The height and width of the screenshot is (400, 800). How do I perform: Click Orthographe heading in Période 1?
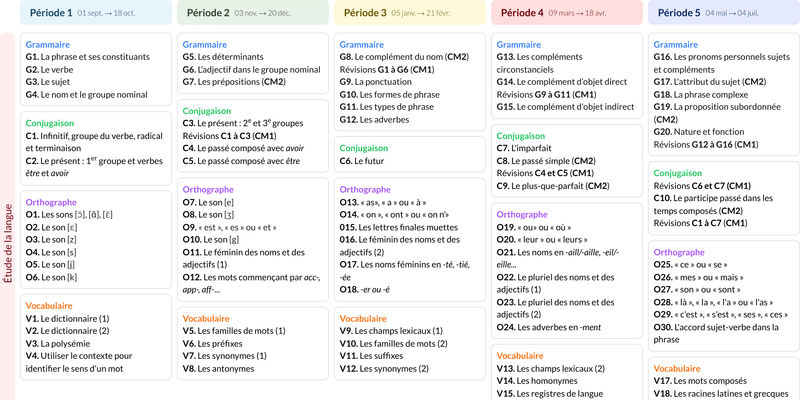51,202
